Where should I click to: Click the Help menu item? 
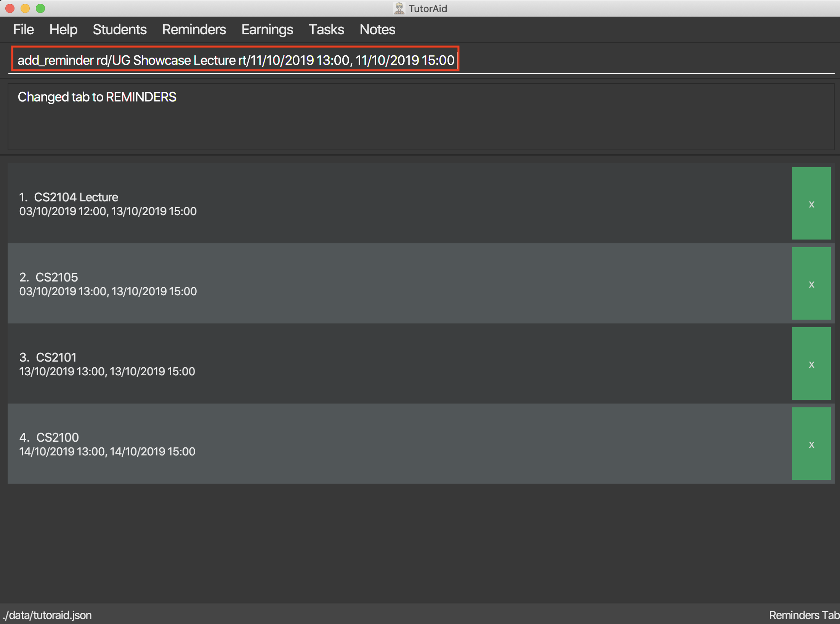coord(64,29)
